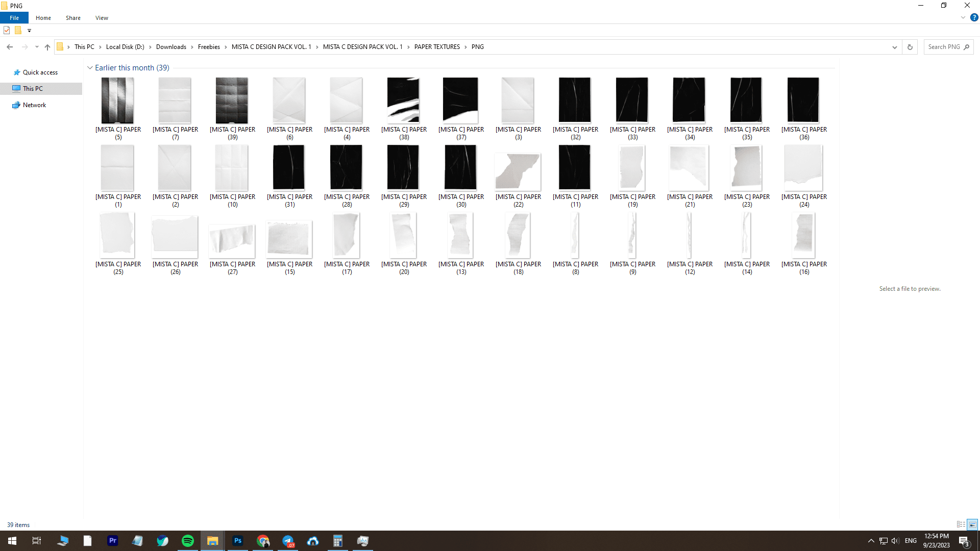Switch to Details view in status bar

(961, 524)
